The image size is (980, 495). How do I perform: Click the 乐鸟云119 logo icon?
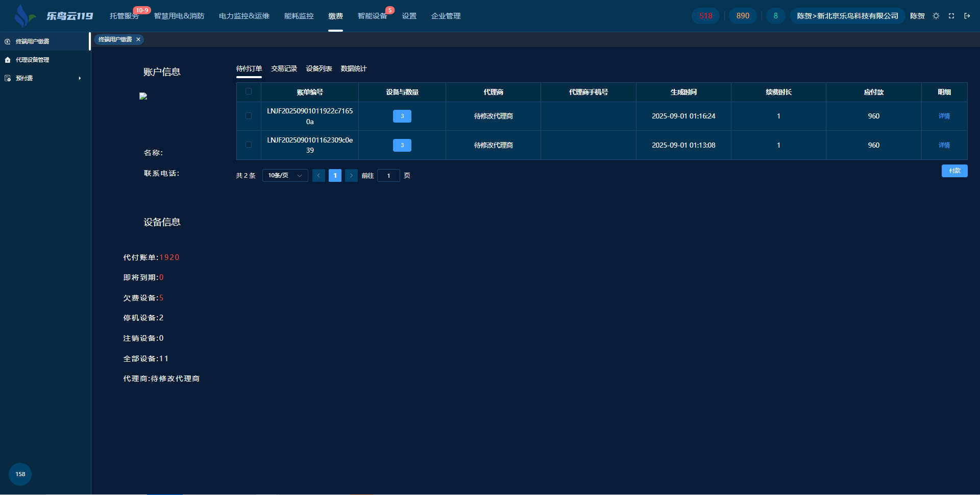pyautogui.click(x=23, y=16)
